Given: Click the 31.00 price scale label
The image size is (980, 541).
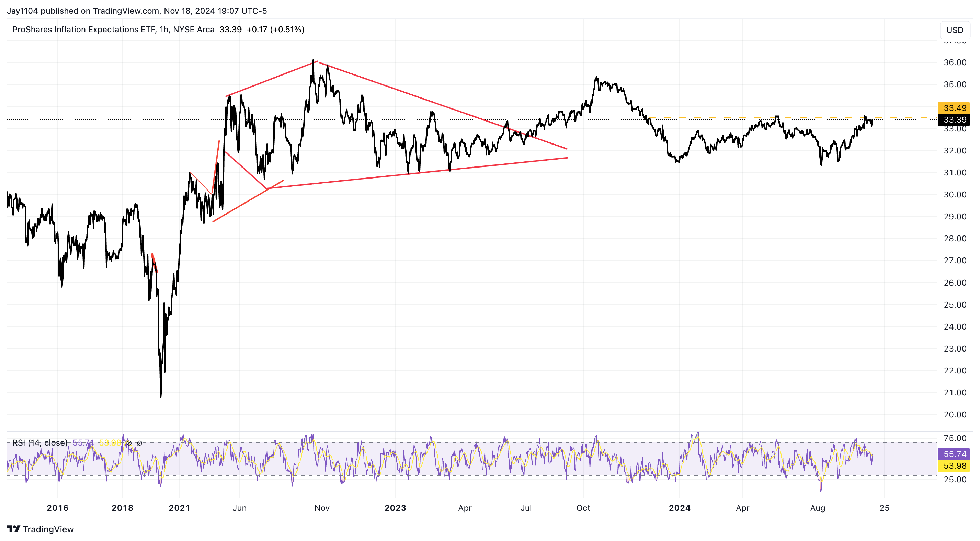Looking at the screenshot, I should tap(955, 173).
